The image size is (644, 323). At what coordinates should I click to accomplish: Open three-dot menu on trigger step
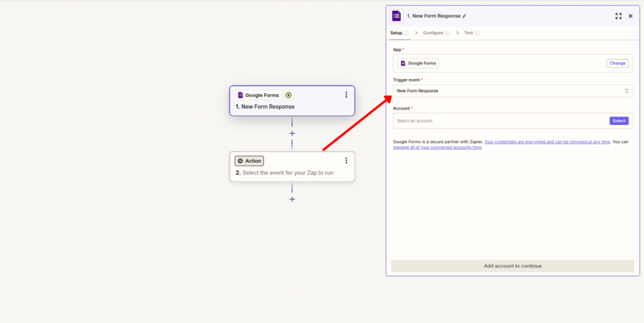(x=346, y=95)
